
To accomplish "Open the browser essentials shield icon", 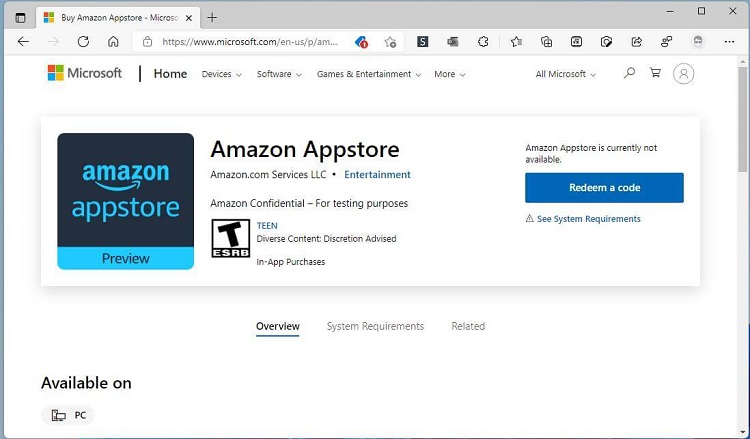I will (x=606, y=42).
